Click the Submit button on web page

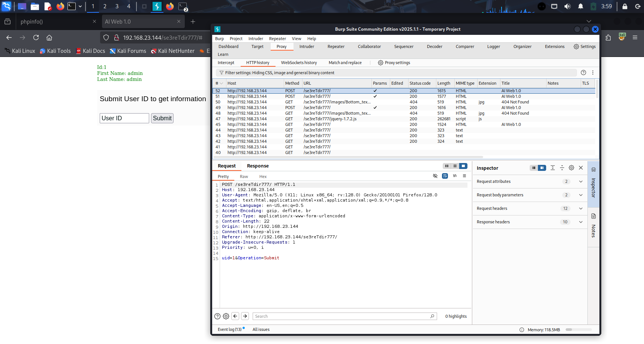(162, 118)
